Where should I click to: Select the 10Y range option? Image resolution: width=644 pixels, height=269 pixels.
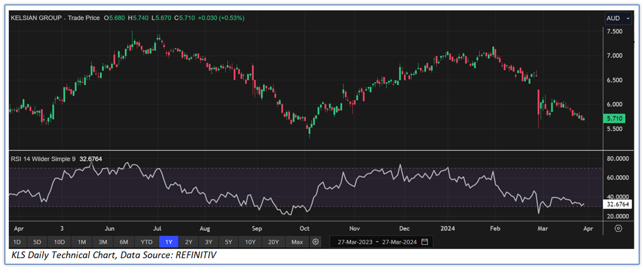point(250,242)
